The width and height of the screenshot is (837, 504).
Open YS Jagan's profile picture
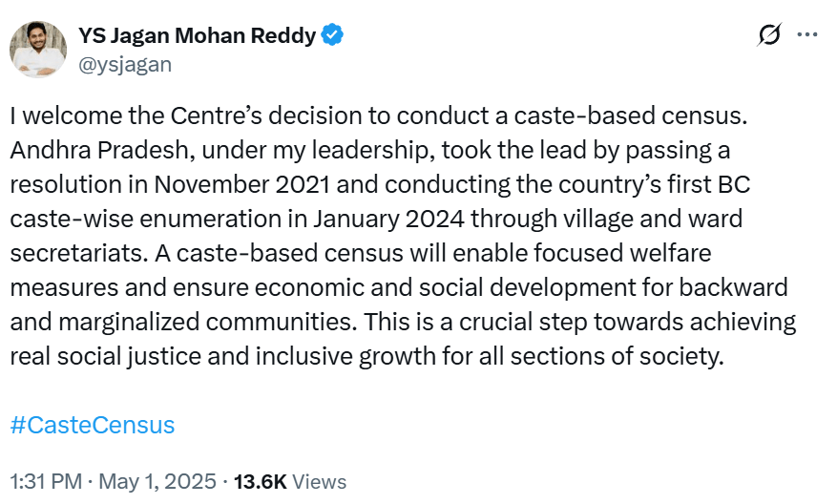(38, 49)
